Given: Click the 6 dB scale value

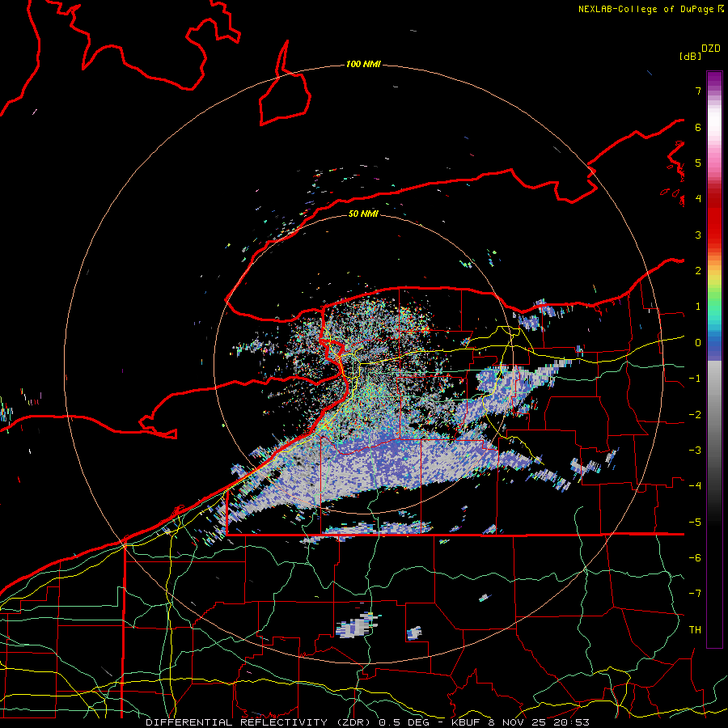Looking at the screenshot, I should tap(698, 127).
